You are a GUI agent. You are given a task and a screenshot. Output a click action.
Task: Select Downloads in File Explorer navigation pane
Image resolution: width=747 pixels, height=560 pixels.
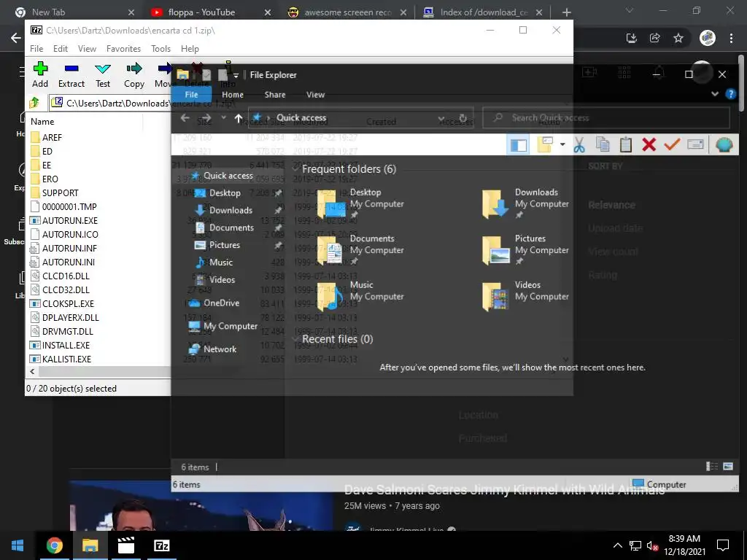230,210
